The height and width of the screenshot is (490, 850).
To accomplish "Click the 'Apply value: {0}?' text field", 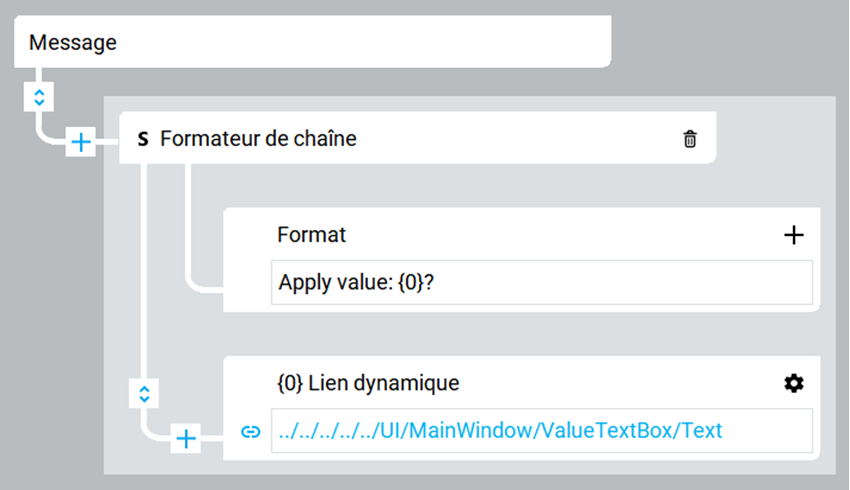I will point(540,282).
